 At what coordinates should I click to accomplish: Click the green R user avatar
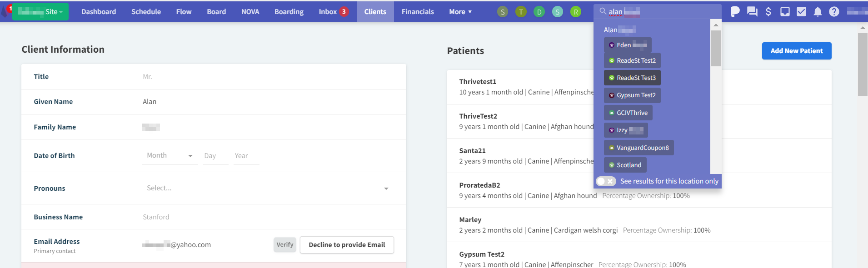[x=576, y=12]
